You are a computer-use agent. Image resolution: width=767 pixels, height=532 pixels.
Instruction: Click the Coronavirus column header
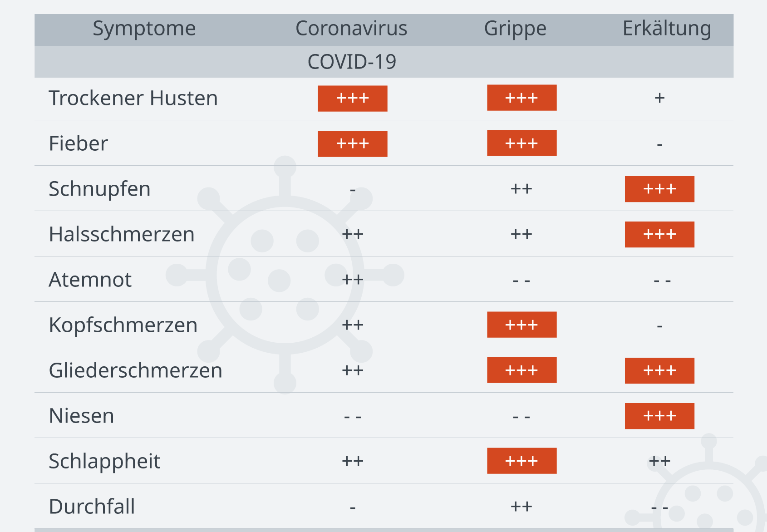pos(351,29)
